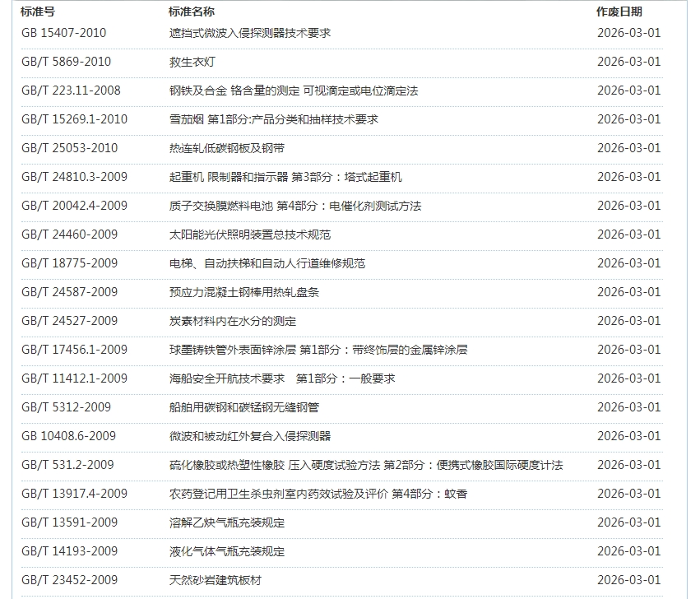Click the date beside 天然砂岩建筑板材

click(x=628, y=580)
